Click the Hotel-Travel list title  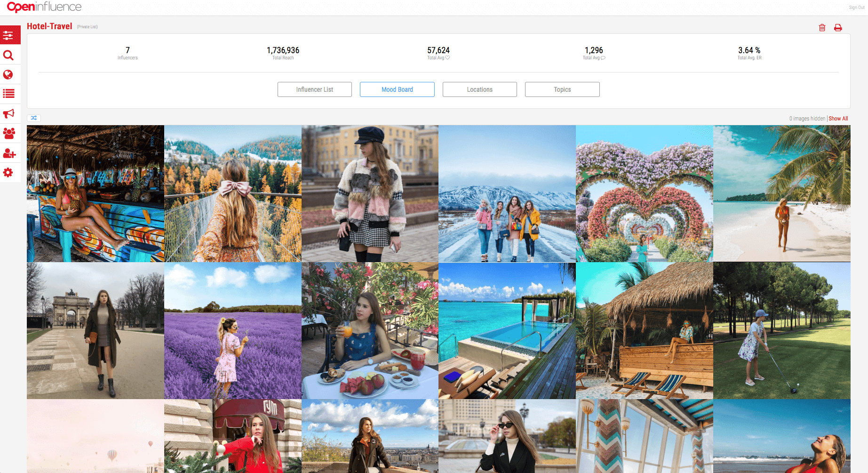(49, 26)
